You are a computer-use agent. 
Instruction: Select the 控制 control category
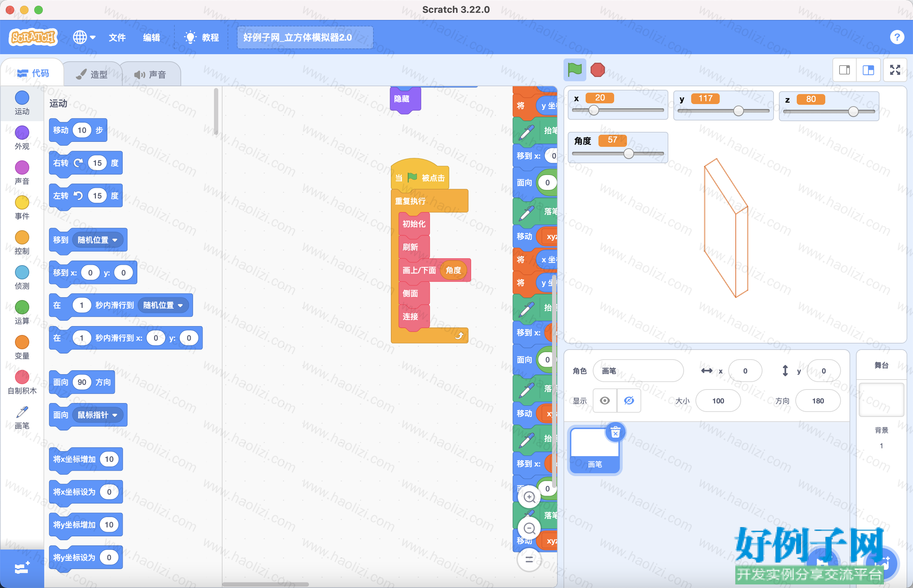pyautogui.click(x=22, y=242)
